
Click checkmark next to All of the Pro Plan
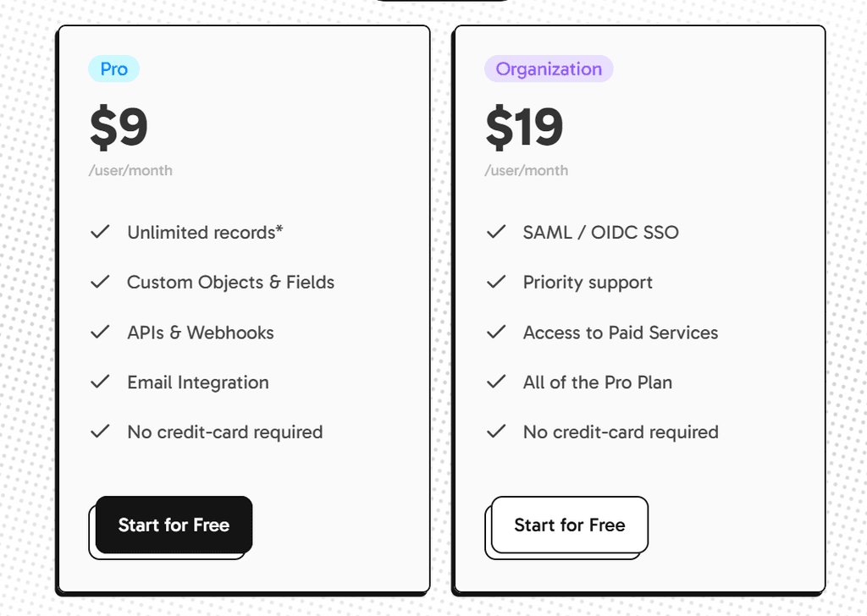[496, 382]
